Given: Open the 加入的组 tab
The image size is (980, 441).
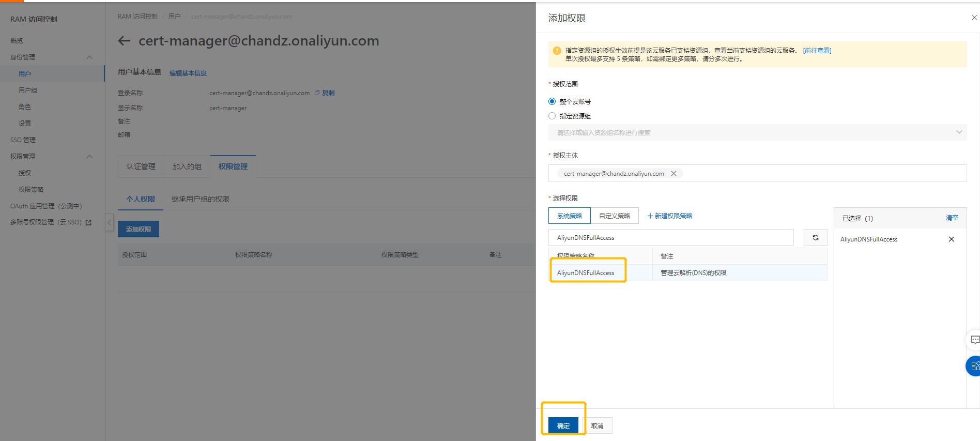Looking at the screenshot, I should 187,166.
